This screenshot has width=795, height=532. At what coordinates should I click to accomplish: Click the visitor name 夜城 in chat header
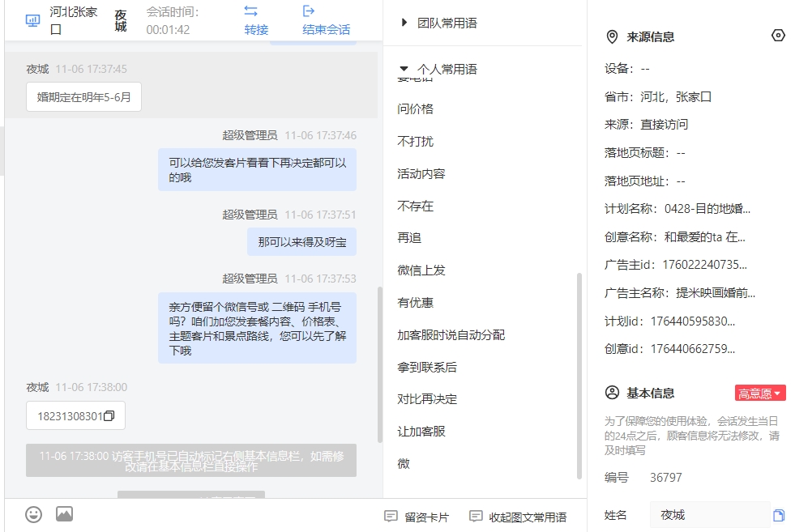pos(121,21)
